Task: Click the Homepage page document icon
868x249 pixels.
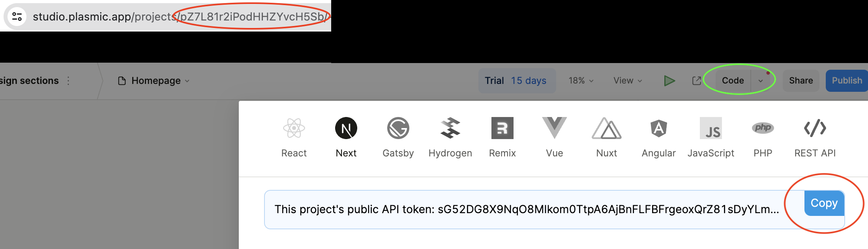Action: click(x=122, y=81)
